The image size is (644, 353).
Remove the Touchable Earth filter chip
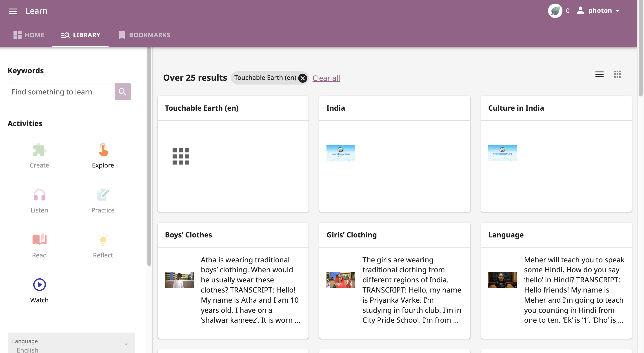302,78
